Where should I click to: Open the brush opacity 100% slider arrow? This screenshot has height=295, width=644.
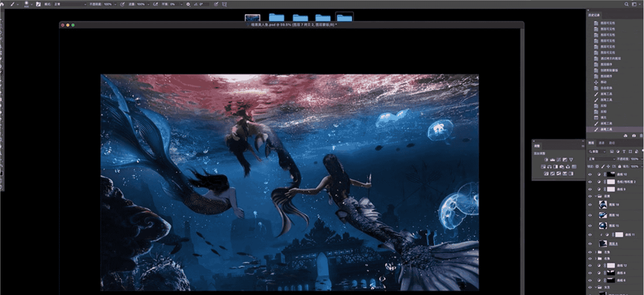click(115, 4)
